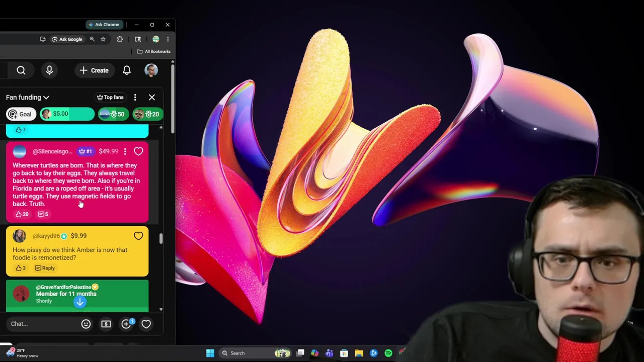This screenshot has width=644, height=362.
Task: Open the @GraveYardforPalestine avatar
Action: pyautogui.click(x=21, y=294)
